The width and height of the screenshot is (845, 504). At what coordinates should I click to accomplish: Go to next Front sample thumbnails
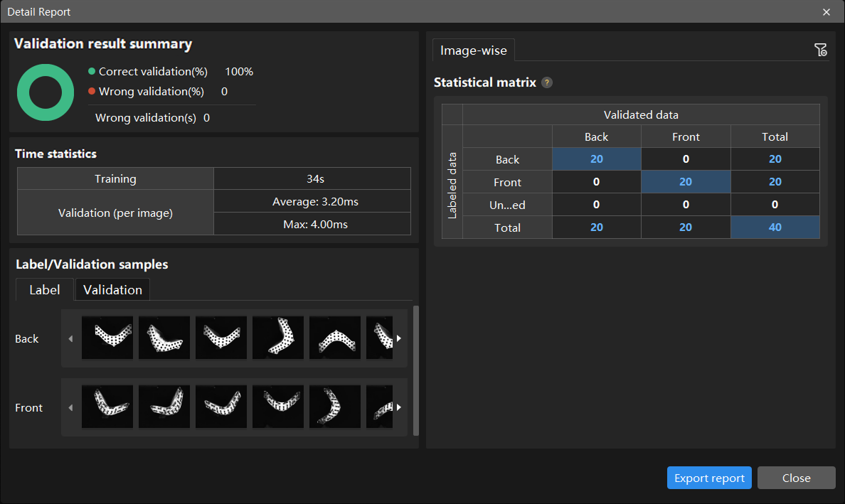(399, 407)
